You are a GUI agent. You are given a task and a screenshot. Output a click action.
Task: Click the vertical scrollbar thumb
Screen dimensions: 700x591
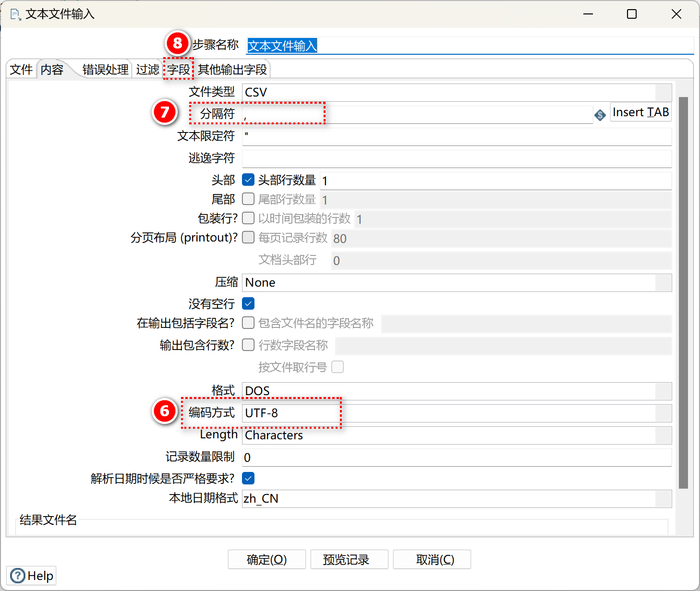(x=683, y=293)
